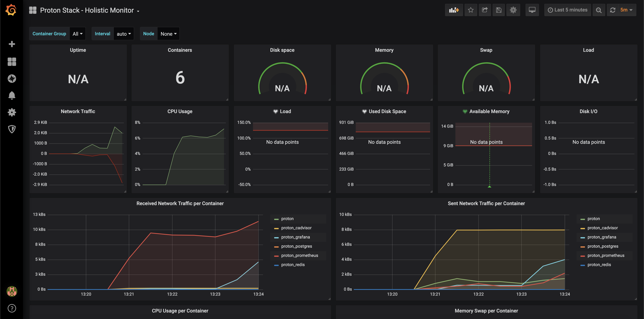Open CPU Usage per Container panel menu
This screenshot has height=319, width=644.
pos(180,311)
